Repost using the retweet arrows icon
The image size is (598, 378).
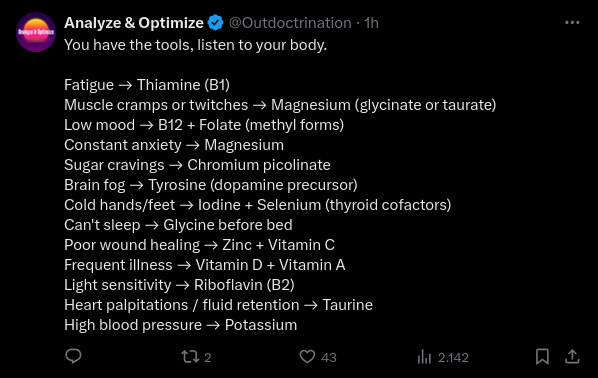[190, 357]
